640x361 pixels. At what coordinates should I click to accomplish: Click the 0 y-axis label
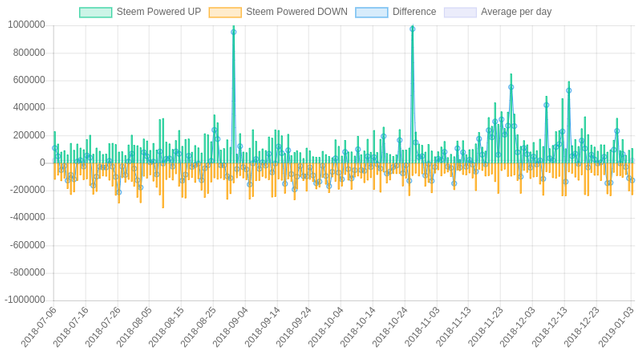tap(42, 163)
